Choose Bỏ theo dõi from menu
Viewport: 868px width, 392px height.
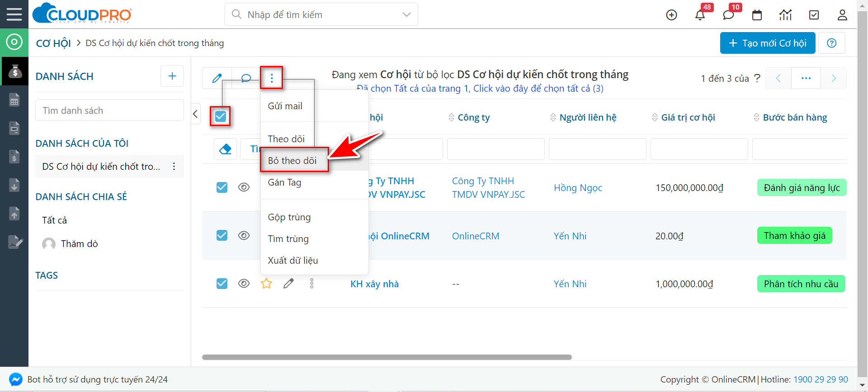(292, 161)
